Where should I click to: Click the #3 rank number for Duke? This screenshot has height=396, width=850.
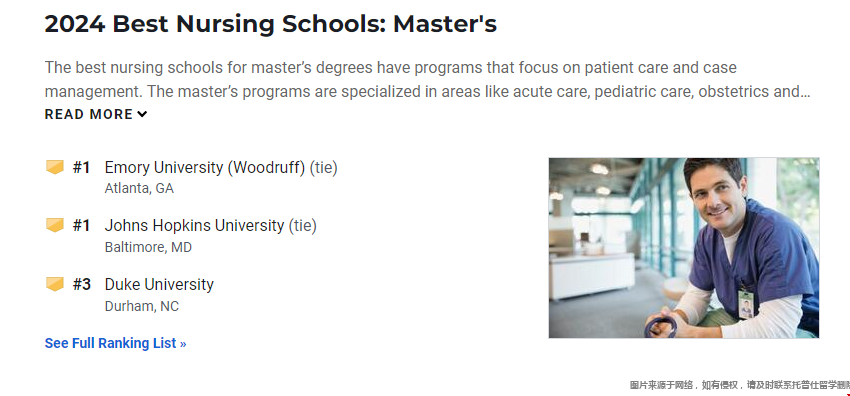pos(82,284)
